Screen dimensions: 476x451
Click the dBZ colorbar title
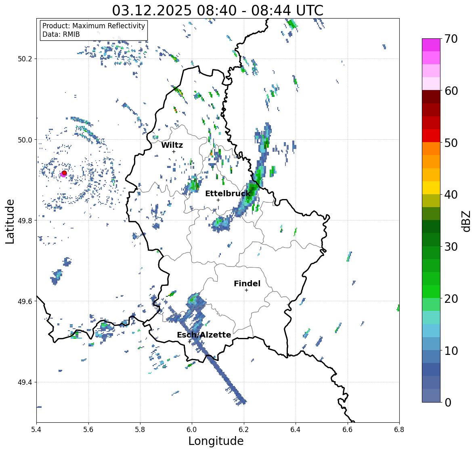[x=467, y=221]
